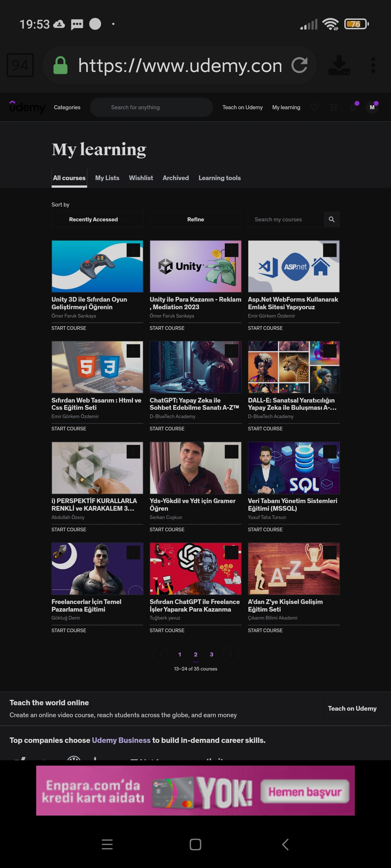
Task: Open title 'Unity ile Para Kazanın - Reklam'
Action: click(x=195, y=303)
